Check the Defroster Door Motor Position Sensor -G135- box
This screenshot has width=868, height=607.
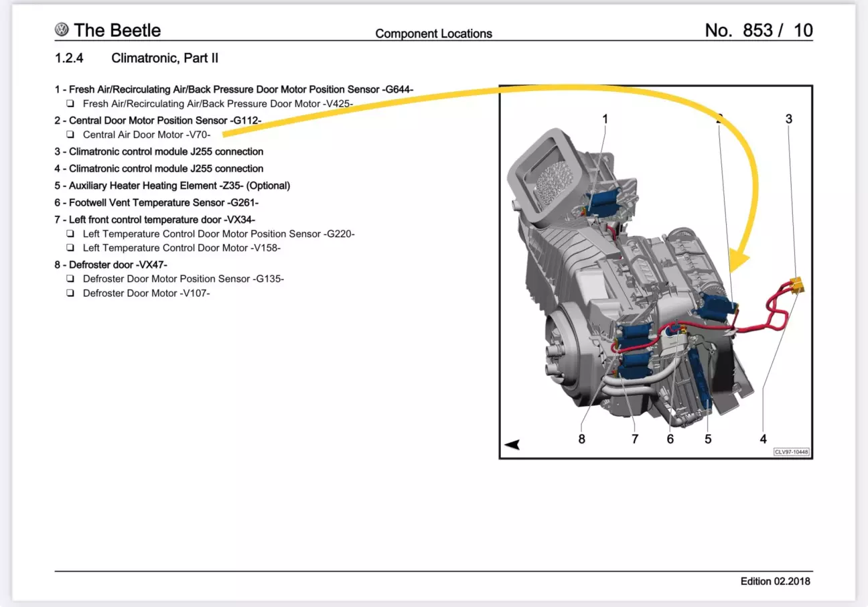70,279
